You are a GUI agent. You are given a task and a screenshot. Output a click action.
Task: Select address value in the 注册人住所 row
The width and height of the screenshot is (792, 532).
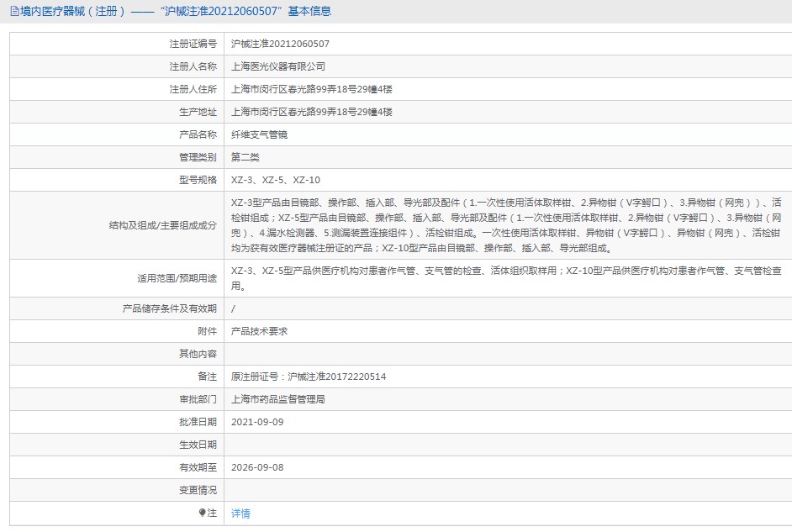point(312,89)
